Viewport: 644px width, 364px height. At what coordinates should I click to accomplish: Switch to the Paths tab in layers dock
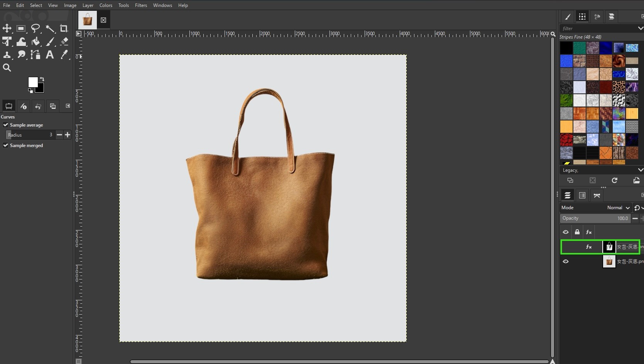(x=597, y=195)
